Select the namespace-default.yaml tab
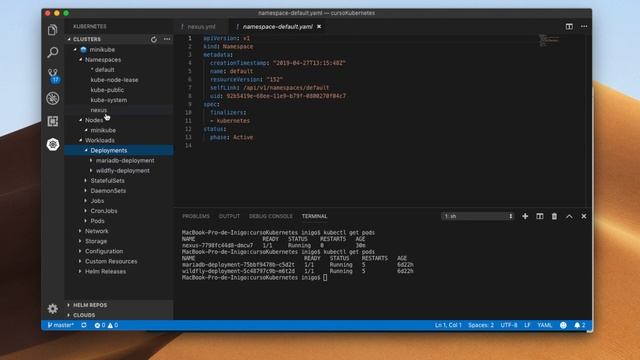 (x=278, y=27)
